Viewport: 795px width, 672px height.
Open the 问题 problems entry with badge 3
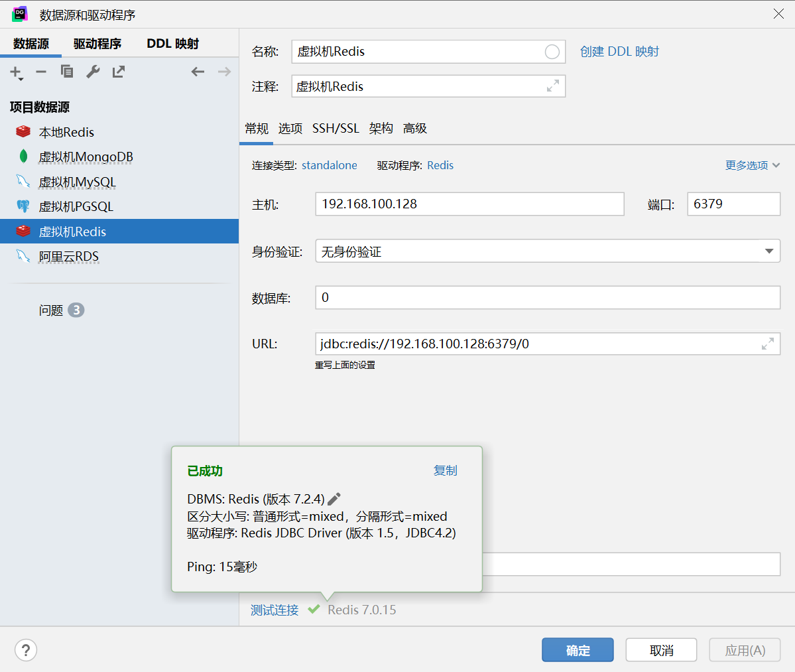pyautogui.click(x=62, y=310)
